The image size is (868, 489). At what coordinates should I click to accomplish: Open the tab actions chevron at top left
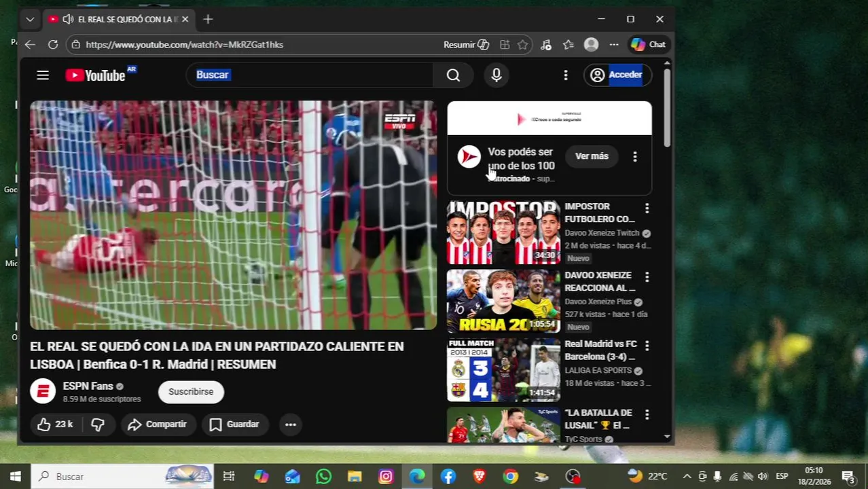pyautogui.click(x=30, y=20)
